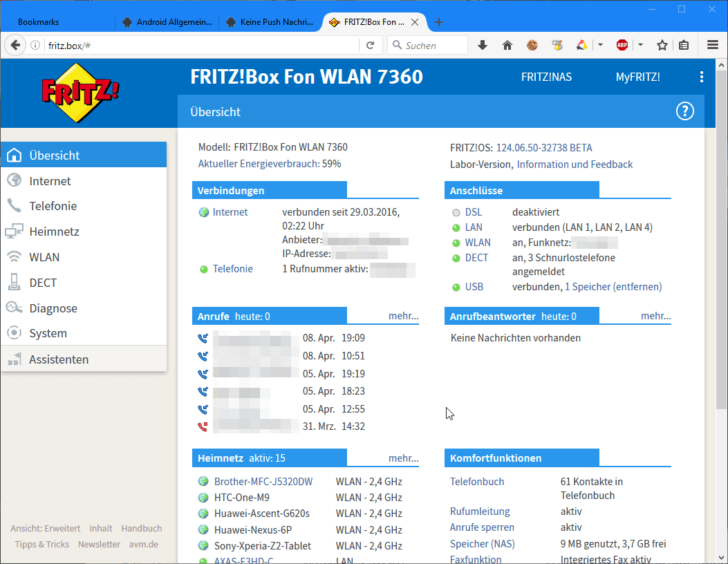The image size is (728, 564).
Task: Go to the browser home page icon
Action: pos(507,45)
